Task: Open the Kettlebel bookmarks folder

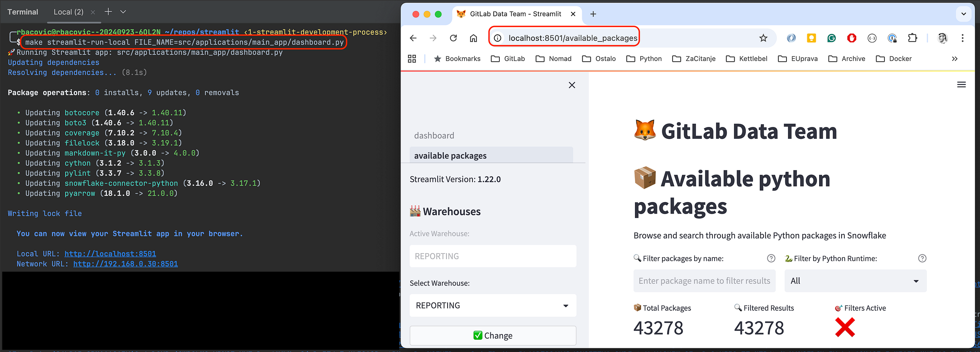Action: point(746,59)
